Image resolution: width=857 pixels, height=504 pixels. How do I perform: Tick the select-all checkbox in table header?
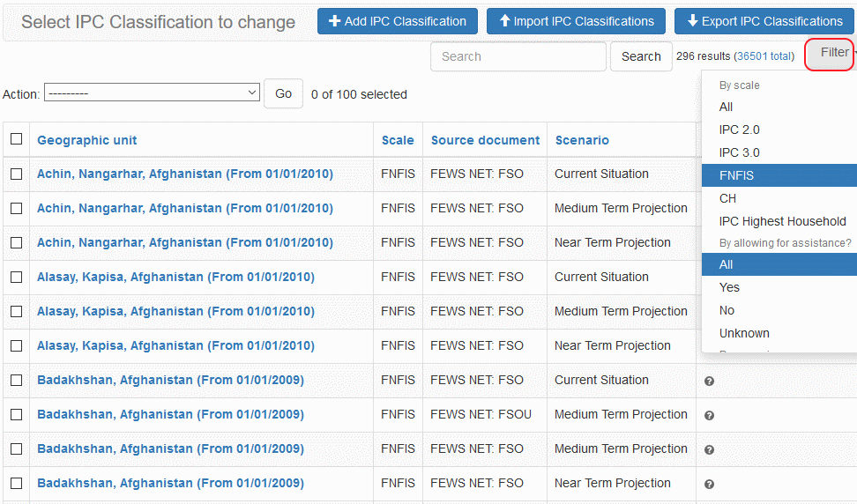(x=16, y=139)
